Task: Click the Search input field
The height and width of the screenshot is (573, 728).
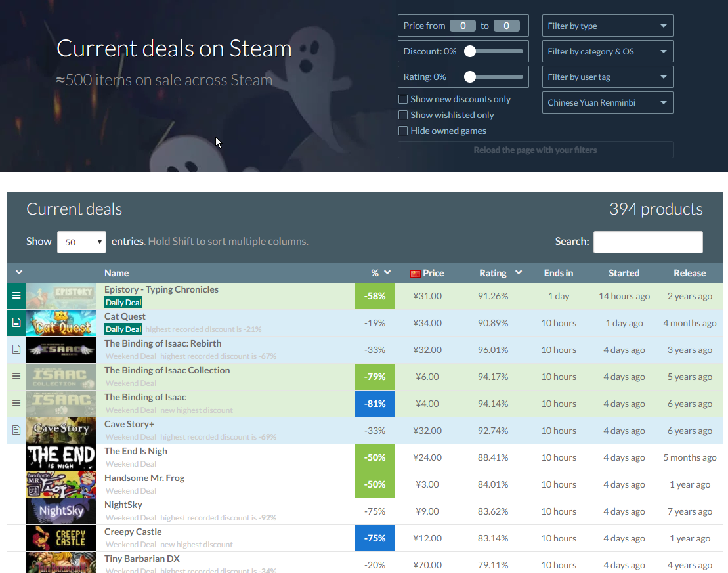Action: (648, 242)
